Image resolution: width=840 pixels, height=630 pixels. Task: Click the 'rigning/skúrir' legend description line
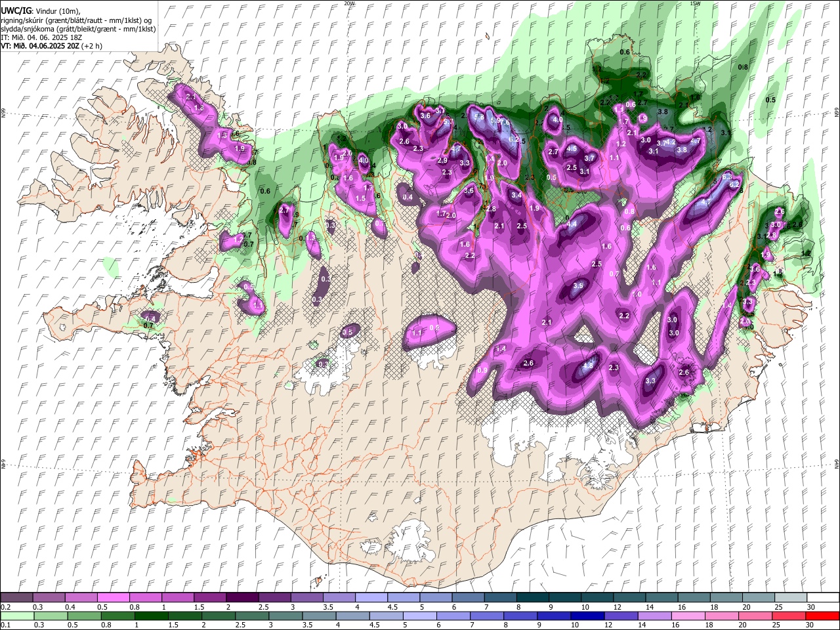[77, 20]
